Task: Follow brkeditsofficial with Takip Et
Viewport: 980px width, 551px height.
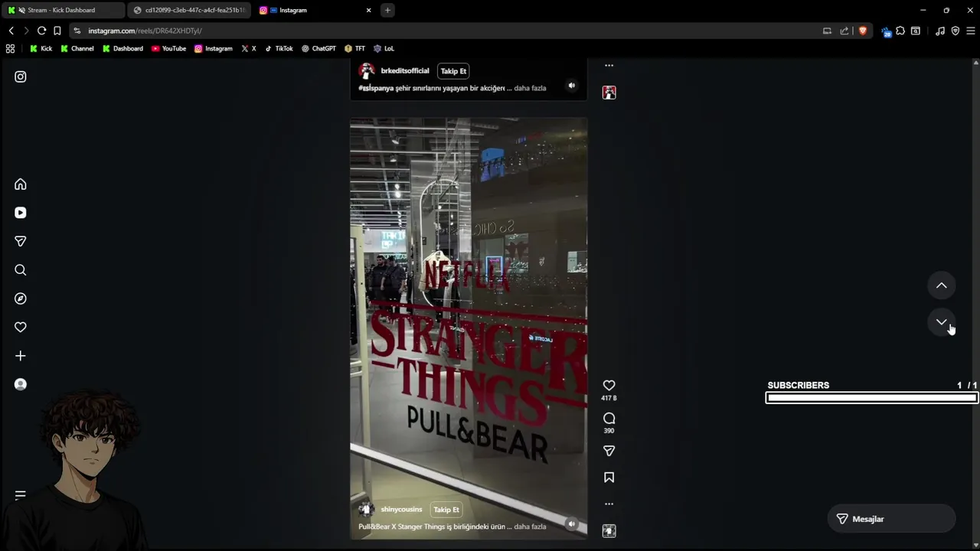Action: (453, 71)
